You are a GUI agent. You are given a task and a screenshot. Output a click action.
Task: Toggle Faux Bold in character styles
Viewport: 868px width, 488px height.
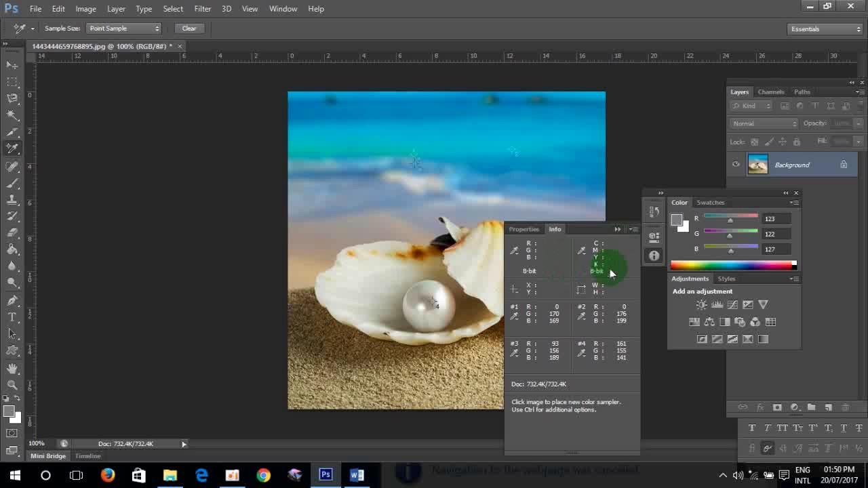click(751, 428)
